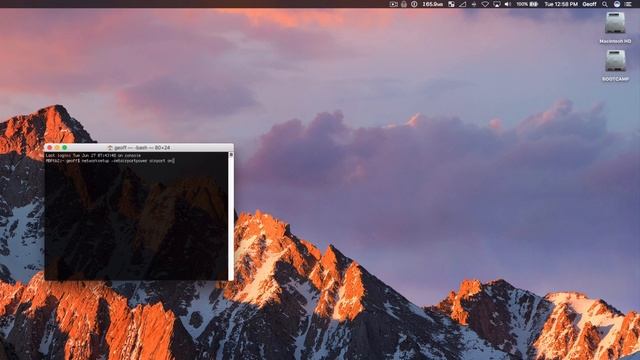Viewport: 640px width, 360px height.
Task: Open the AirPlay display menu
Action: point(497,4)
